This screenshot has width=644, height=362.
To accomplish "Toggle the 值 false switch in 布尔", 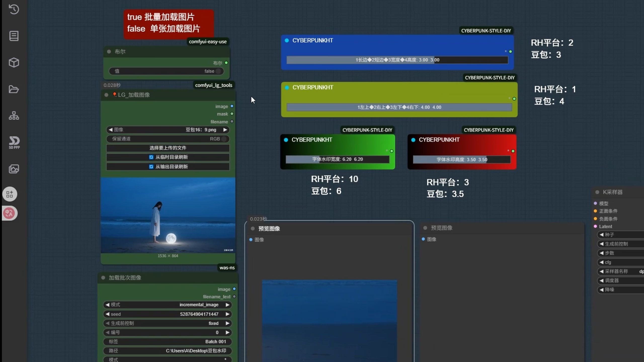I will click(166, 71).
